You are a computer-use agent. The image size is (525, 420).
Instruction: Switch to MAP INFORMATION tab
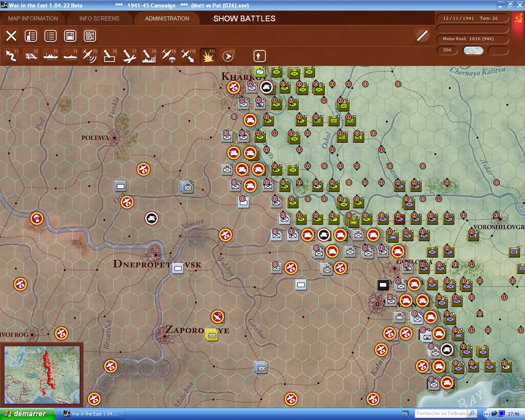coord(33,18)
